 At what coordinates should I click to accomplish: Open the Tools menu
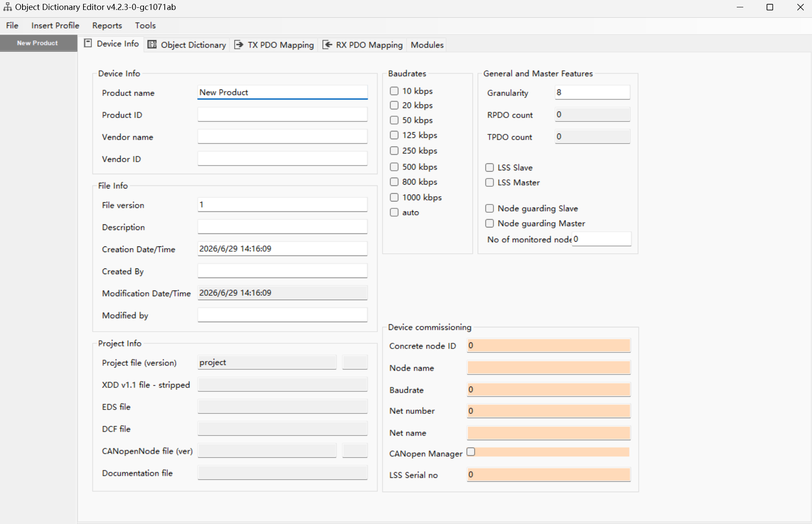[x=145, y=26]
